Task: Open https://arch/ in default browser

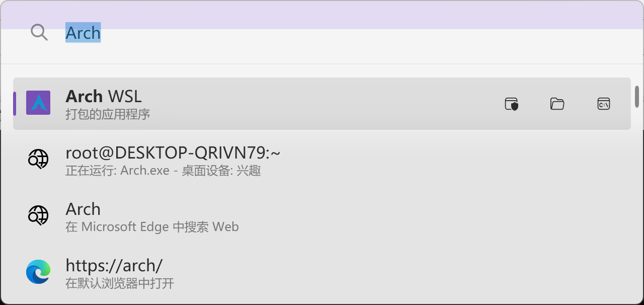Action: (x=322, y=273)
